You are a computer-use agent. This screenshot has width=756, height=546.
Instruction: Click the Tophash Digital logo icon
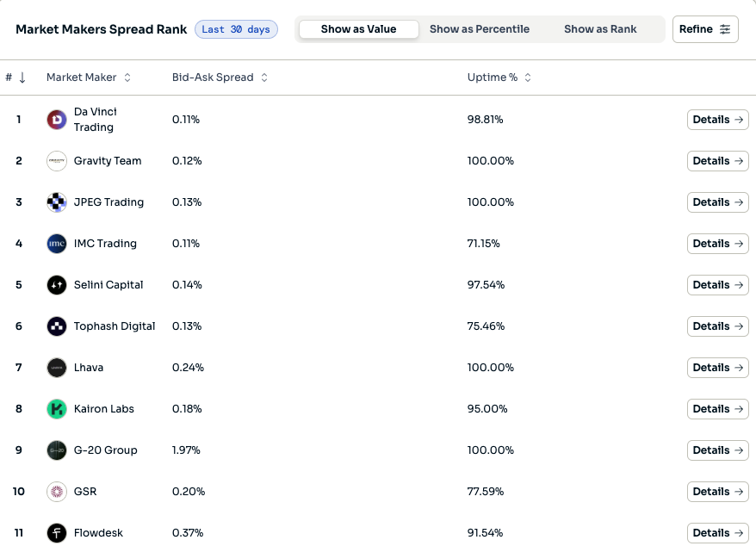click(x=57, y=326)
